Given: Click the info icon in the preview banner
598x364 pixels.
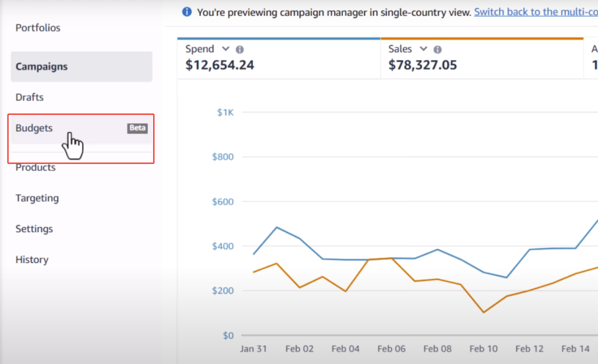Looking at the screenshot, I should point(187,12).
